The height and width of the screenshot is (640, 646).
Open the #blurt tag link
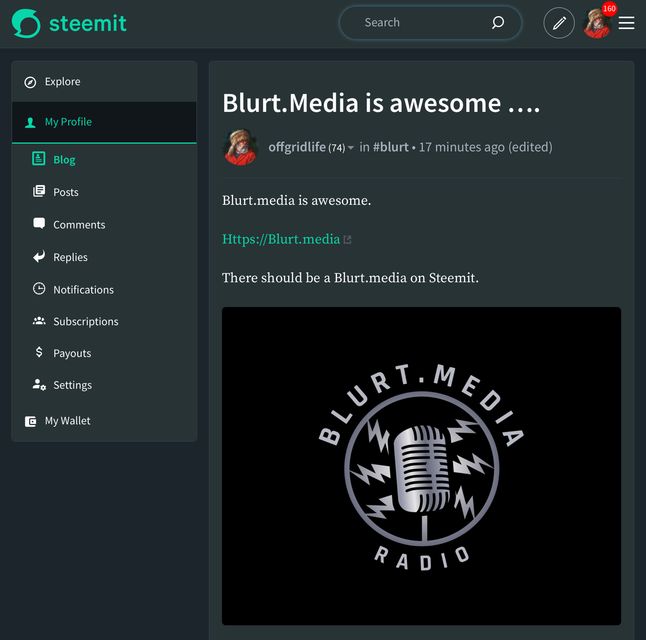[x=391, y=147]
